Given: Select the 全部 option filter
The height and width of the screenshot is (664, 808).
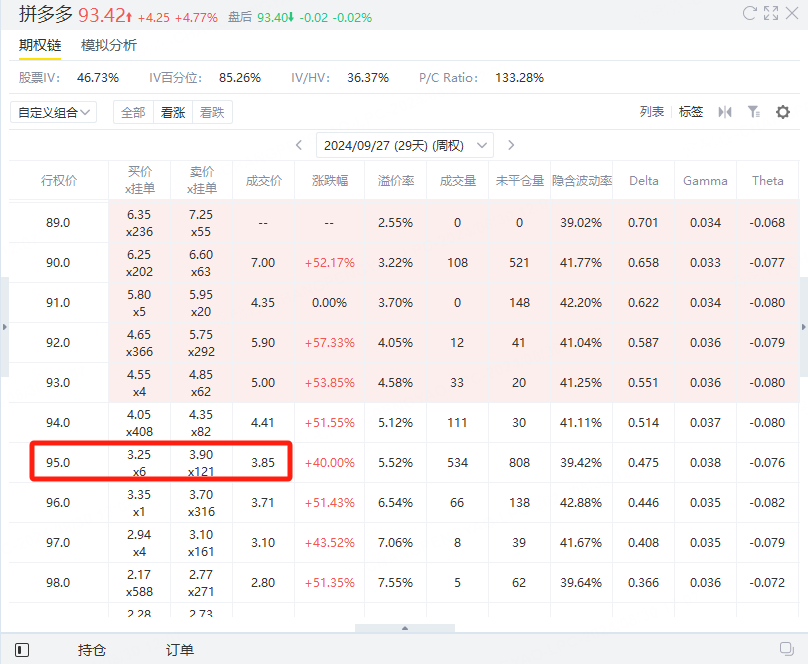Looking at the screenshot, I should coord(133,112).
